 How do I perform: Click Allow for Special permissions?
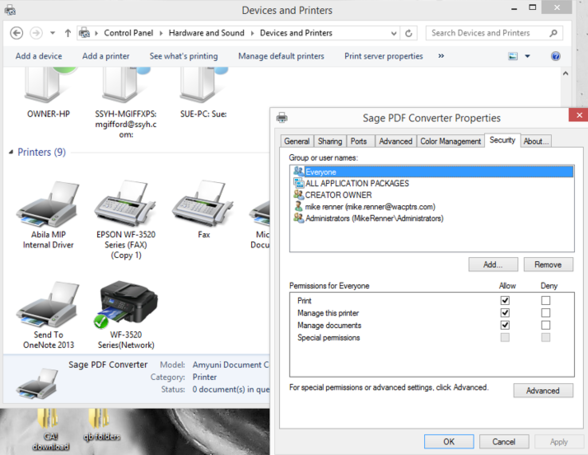[x=505, y=338]
